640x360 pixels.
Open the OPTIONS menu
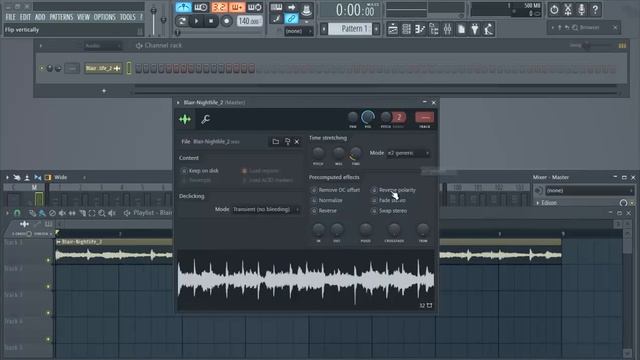104,17
